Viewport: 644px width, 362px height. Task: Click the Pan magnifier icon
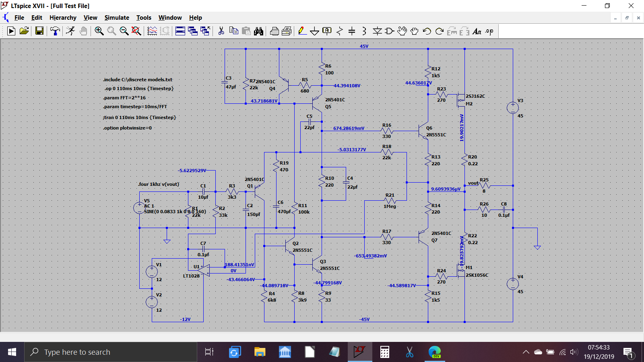coord(111,31)
